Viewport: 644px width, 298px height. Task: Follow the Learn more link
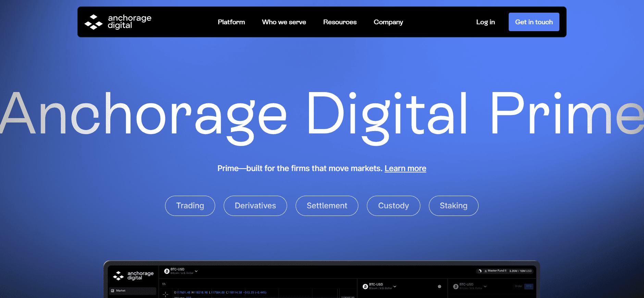(x=405, y=168)
